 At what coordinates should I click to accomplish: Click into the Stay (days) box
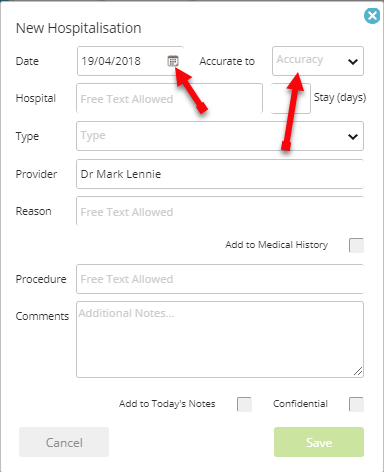[x=291, y=98]
